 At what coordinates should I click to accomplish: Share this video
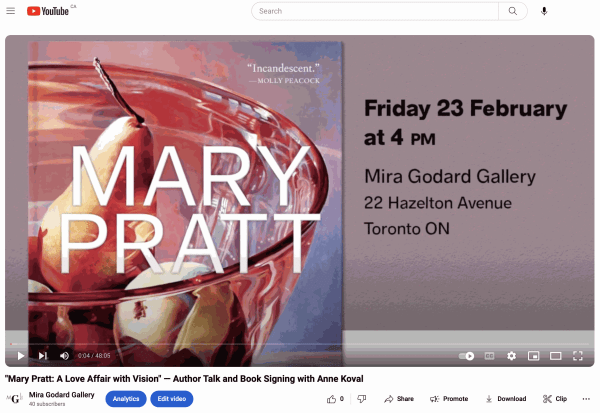click(x=399, y=399)
